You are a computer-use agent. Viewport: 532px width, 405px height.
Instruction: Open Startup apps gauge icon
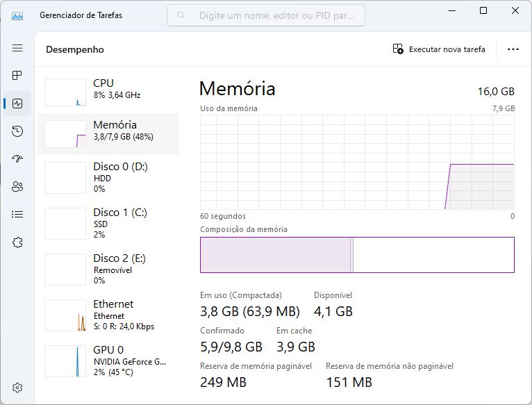[17, 159]
